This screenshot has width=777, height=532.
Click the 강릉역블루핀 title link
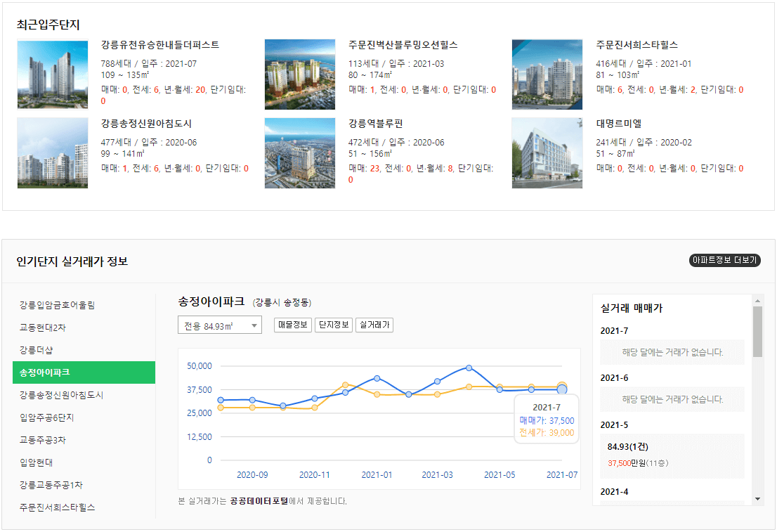point(376,124)
